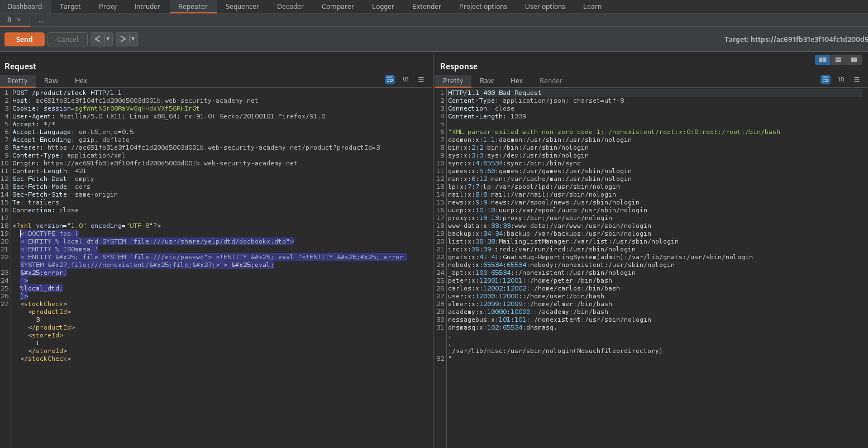Screen dimensions: 868x448
Task: Select the Repeater tab
Action: tap(193, 6)
